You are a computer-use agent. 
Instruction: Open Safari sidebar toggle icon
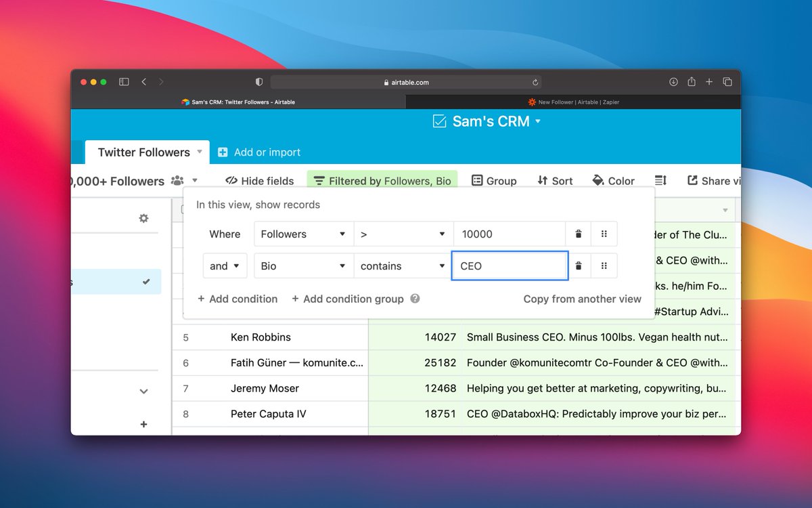tap(124, 82)
